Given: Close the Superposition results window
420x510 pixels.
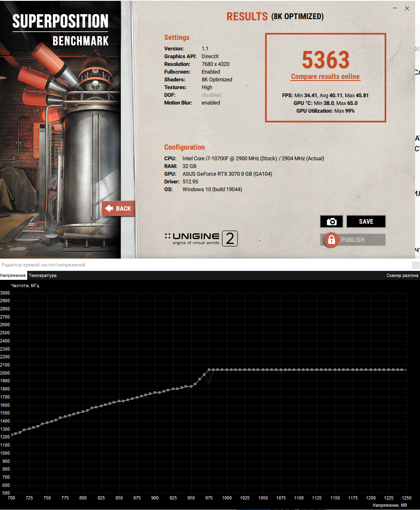Looking at the screenshot, I should (x=407, y=8).
